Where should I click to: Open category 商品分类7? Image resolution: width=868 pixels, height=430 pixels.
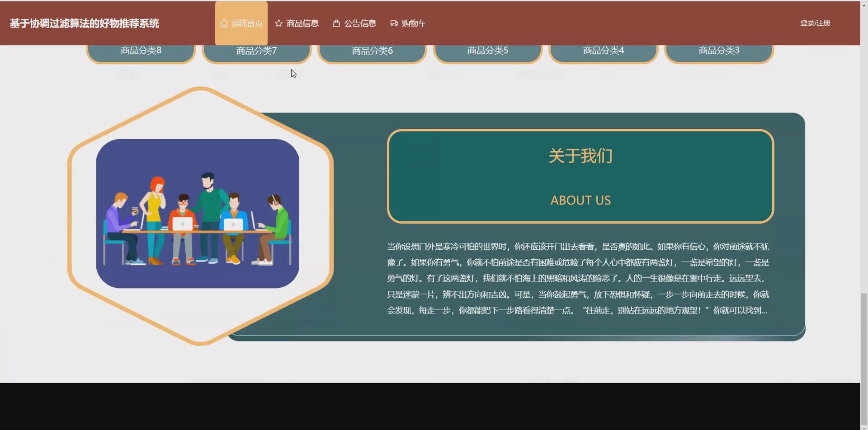click(x=256, y=51)
